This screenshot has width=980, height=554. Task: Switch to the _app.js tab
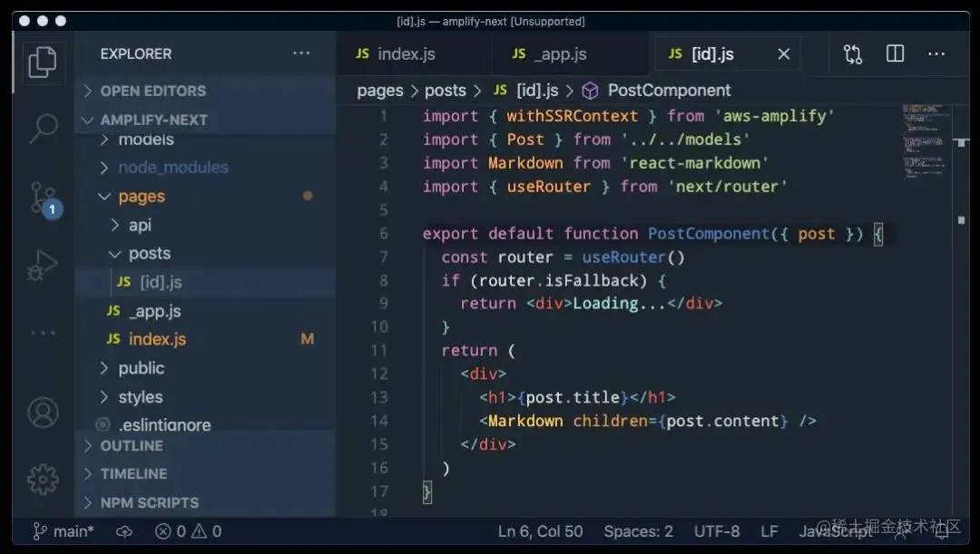point(570,54)
